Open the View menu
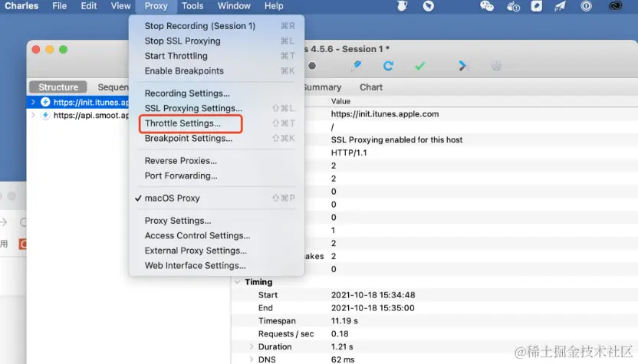Image resolution: width=638 pixels, height=364 pixels. pyautogui.click(x=120, y=6)
